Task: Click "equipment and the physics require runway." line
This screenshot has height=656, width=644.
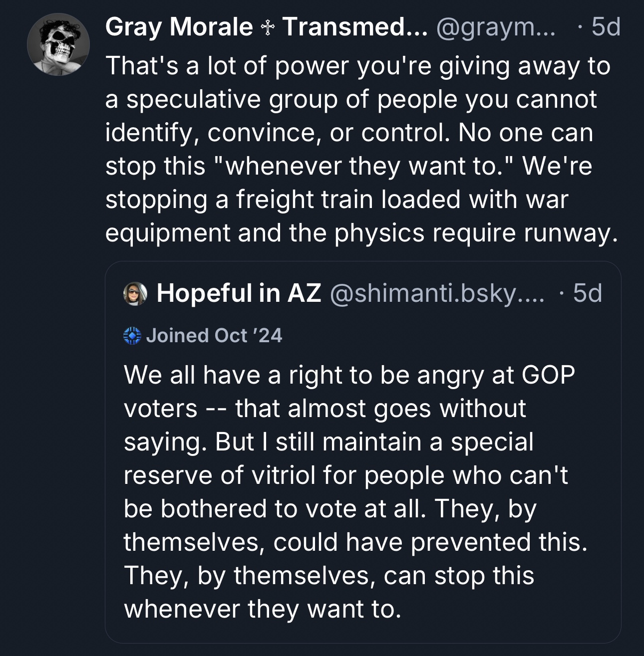Action: coord(358,233)
